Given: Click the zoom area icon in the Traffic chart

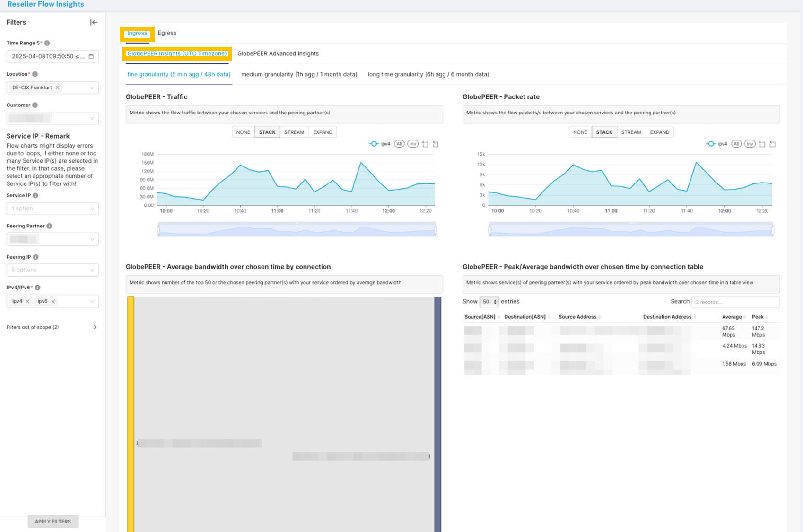Looking at the screenshot, I should tap(425, 144).
